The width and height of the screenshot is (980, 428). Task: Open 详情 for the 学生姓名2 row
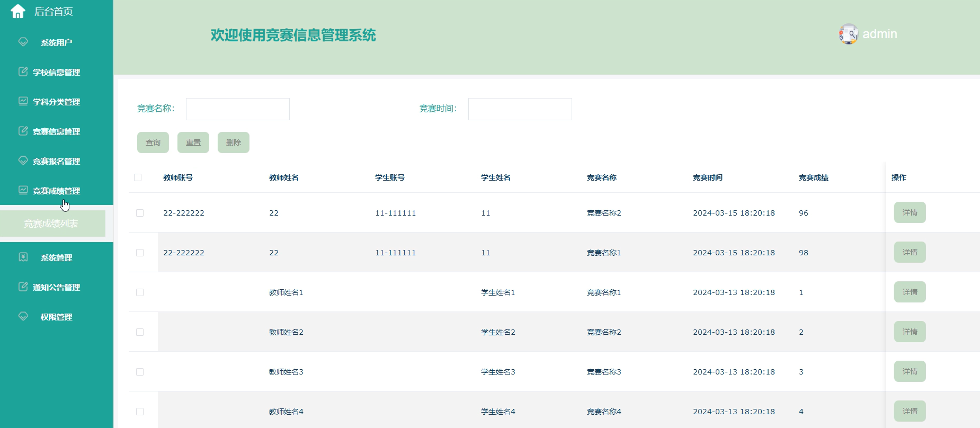point(910,332)
